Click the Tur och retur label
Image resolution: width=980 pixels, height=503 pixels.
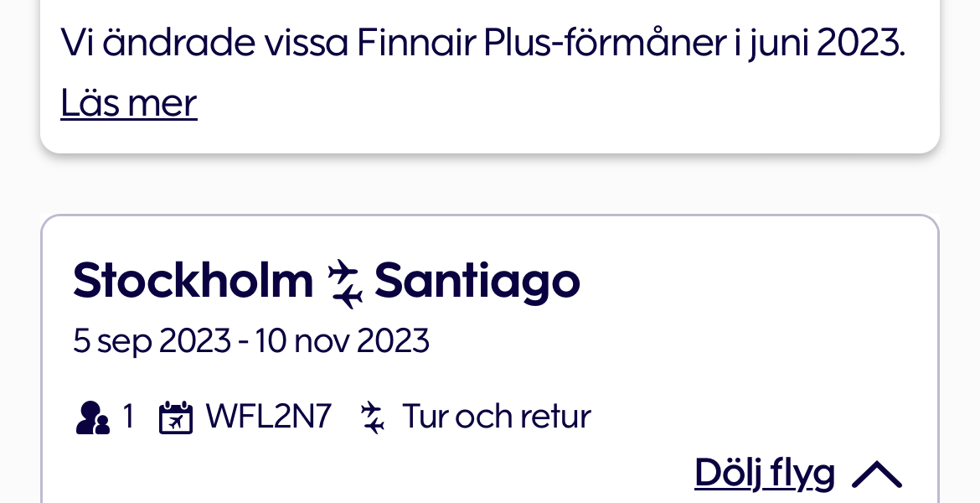(x=496, y=417)
